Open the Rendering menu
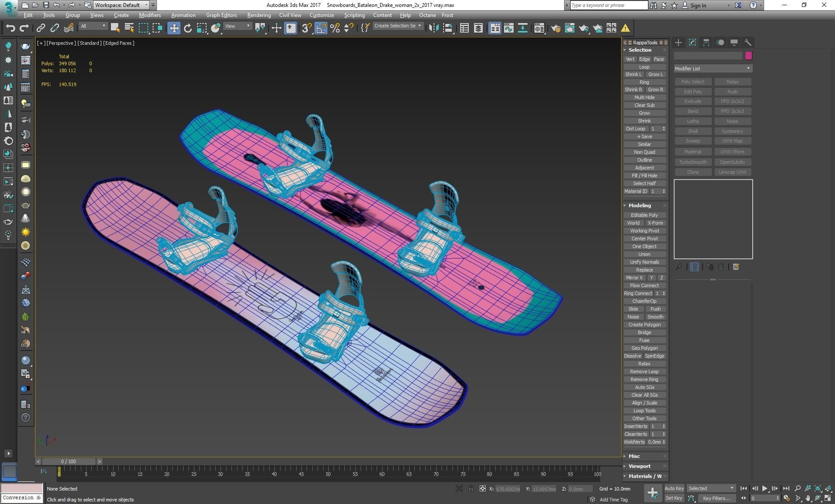835x504 pixels. coord(259,15)
